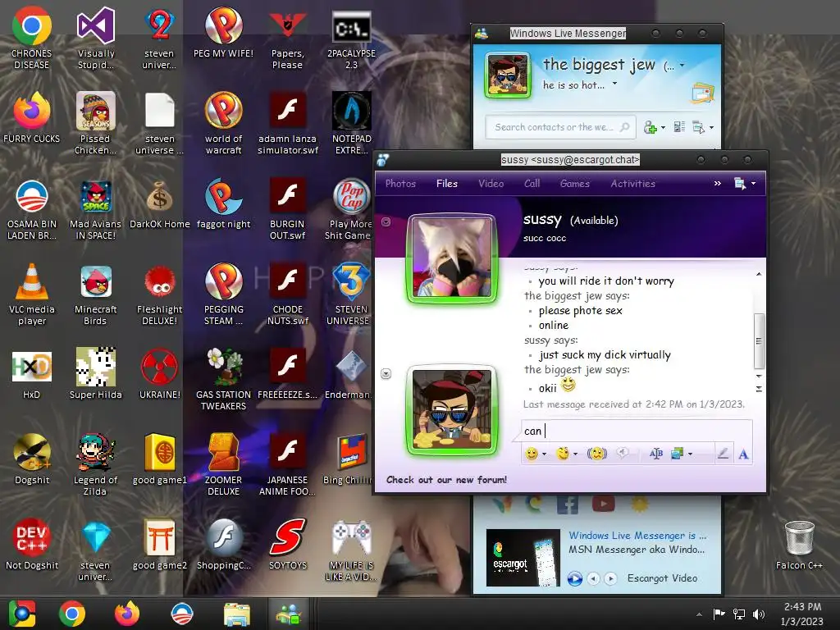This screenshot has width=840, height=630.
Task: Expand the display name dropdown in Messenger
Action: pyautogui.click(x=682, y=66)
